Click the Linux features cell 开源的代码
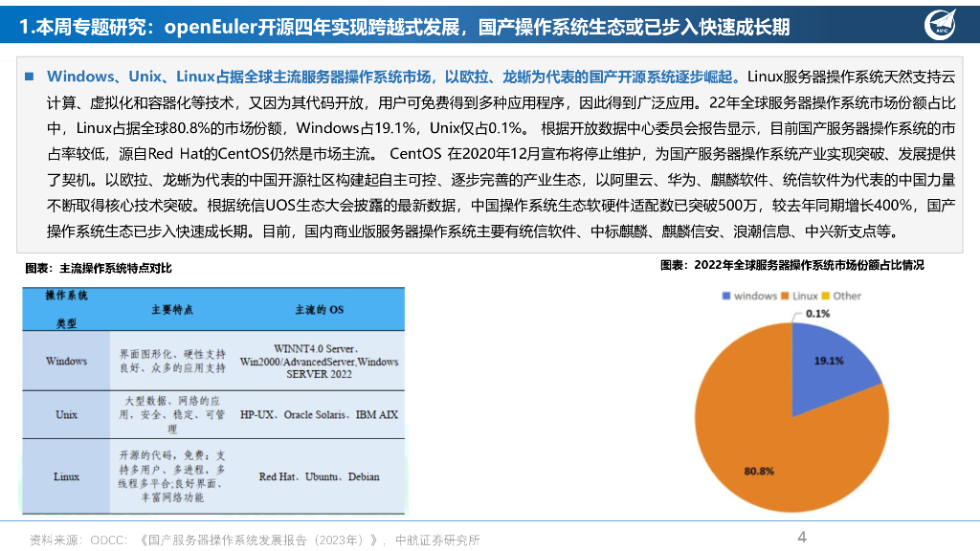 [x=172, y=476]
